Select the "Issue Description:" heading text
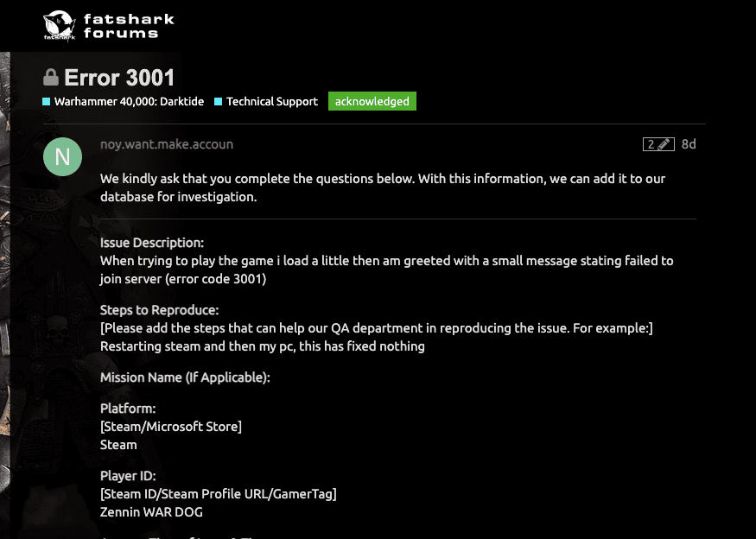The width and height of the screenshot is (756, 539). coord(152,243)
